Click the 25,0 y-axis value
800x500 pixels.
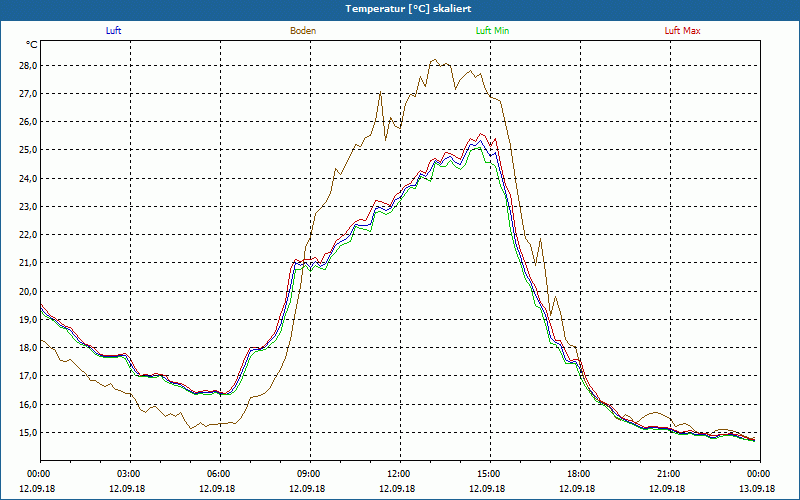coord(28,150)
